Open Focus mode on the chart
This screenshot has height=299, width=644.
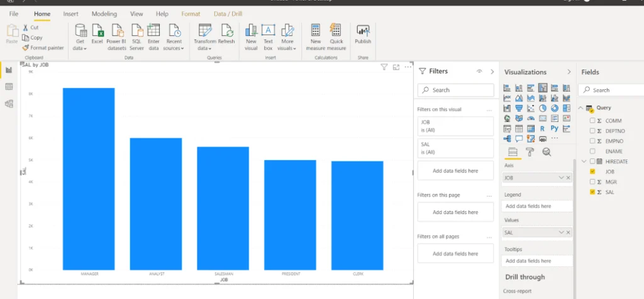396,67
